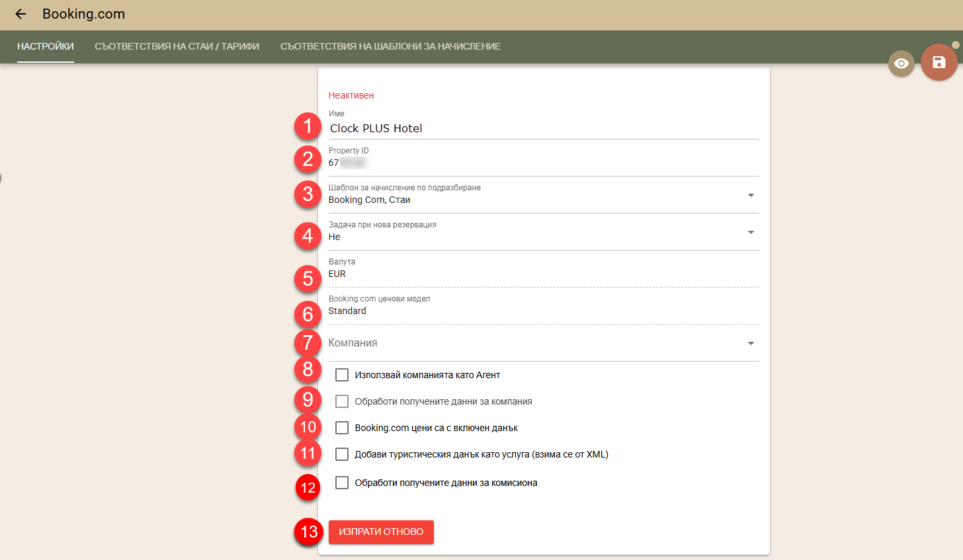
Task: Open СЪОТВЕТСТВИЯ НА СТАИ / ТАРИФИ tab
Action: coord(177,46)
